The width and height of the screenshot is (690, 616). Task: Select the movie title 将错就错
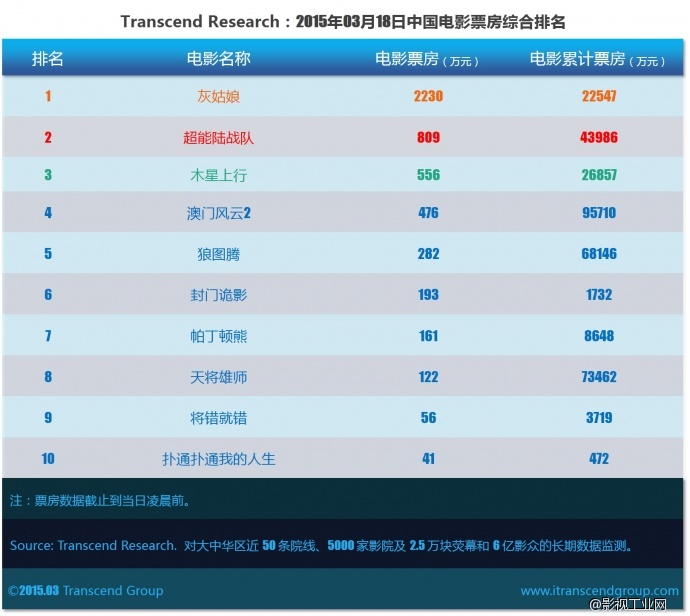click(x=218, y=418)
